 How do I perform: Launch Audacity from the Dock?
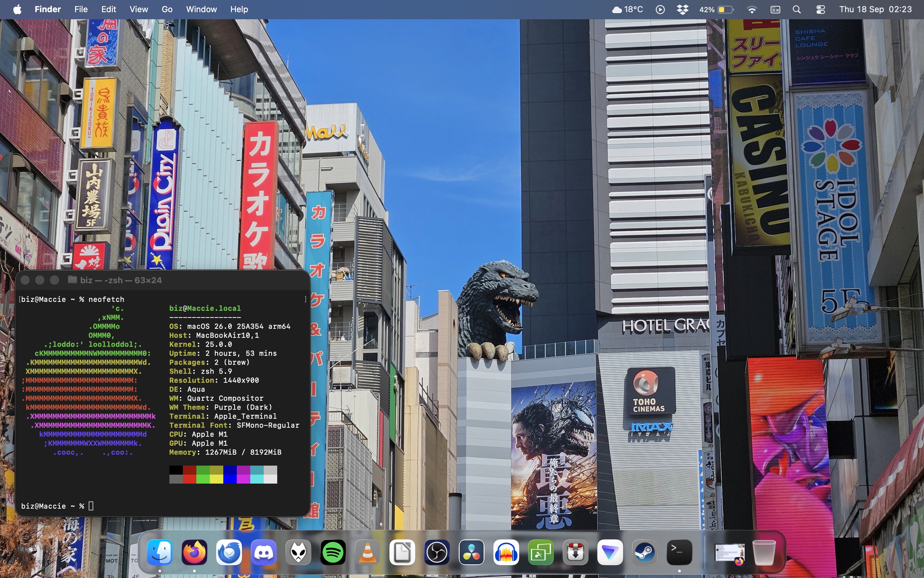click(506, 552)
